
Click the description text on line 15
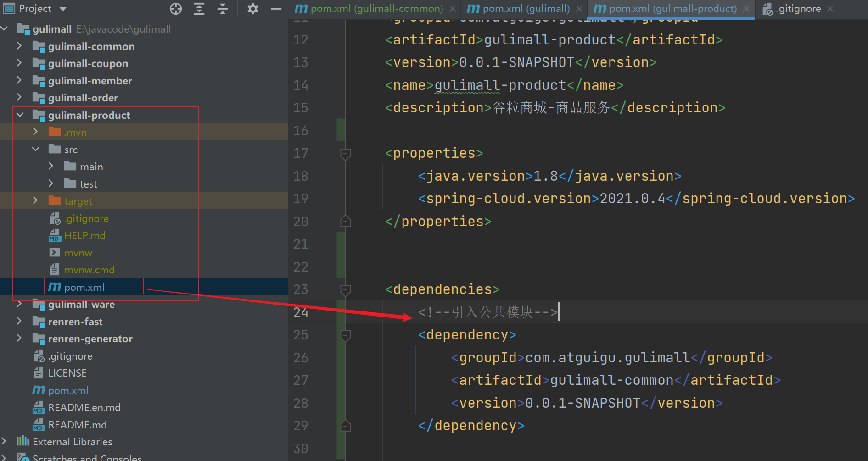click(551, 108)
